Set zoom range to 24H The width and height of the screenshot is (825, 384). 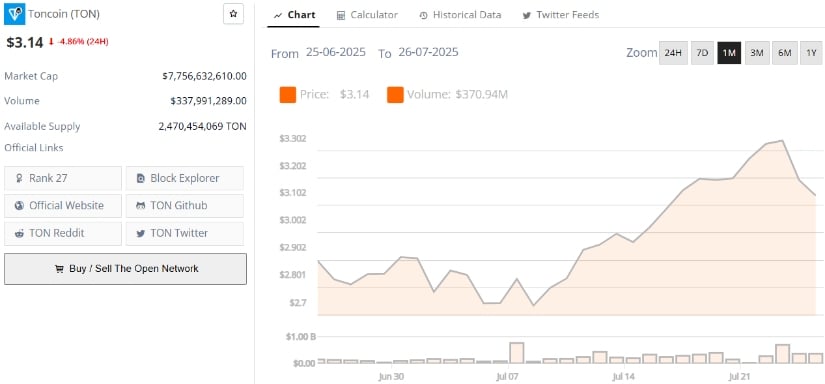673,53
